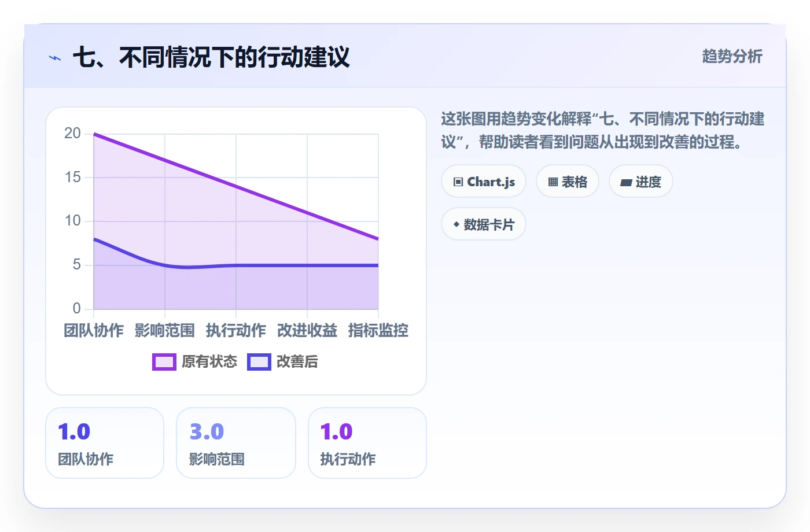Click the y-axis value 10
810x532 pixels.
pyautogui.click(x=73, y=221)
